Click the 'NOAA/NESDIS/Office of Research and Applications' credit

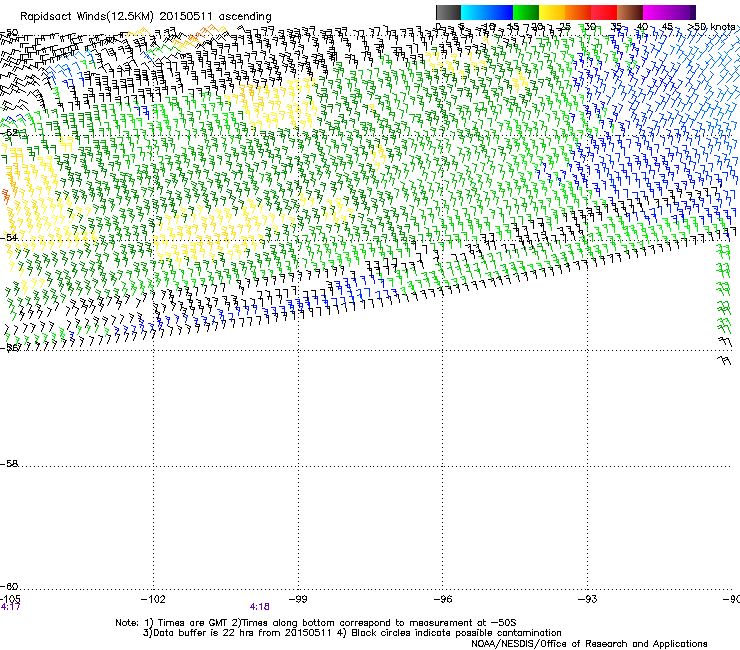coord(589,644)
